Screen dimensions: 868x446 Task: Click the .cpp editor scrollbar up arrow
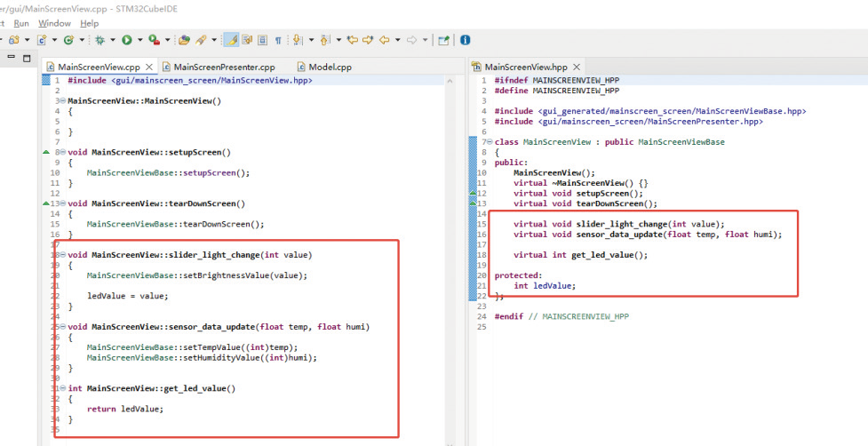(x=450, y=81)
